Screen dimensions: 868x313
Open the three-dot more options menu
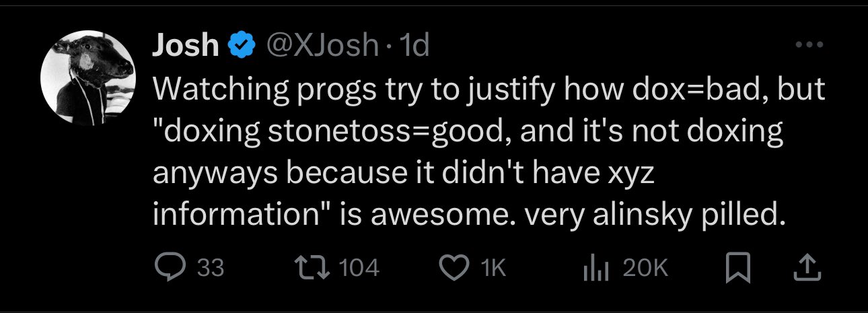809,46
